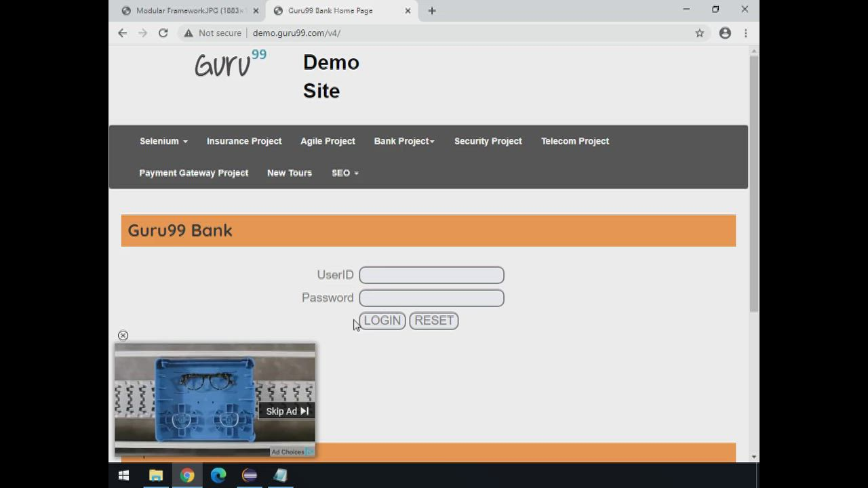Viewport: 868px width, 488px height.
Task: Click the Chrome taskbar icon
Action: [187, 475]
